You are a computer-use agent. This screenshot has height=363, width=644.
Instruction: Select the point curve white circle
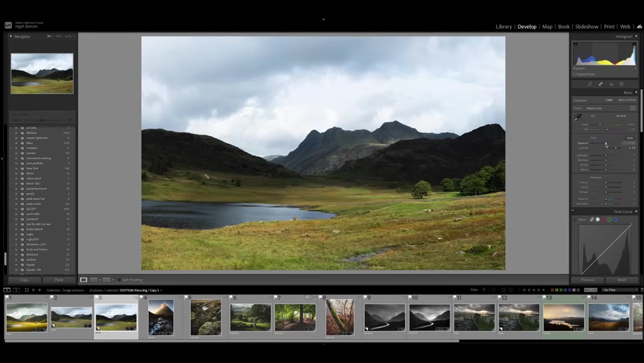click(x=597, y=219)
